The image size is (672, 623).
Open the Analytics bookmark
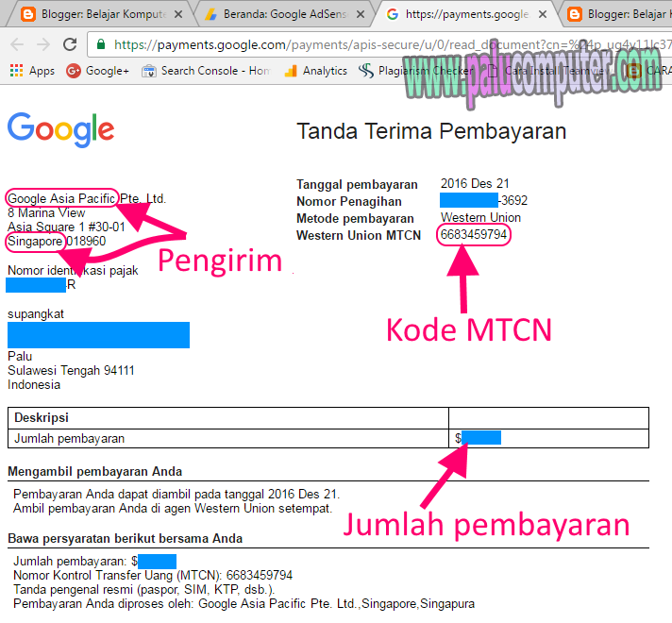(x=315, y=70)
